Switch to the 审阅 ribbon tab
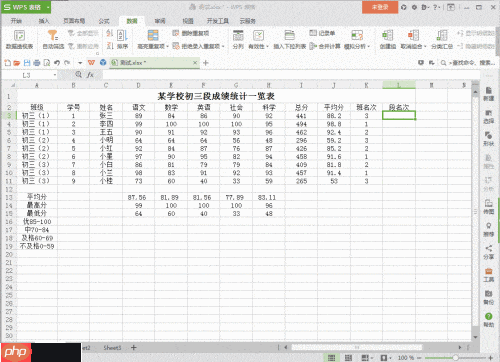Viewport: 500px width, 362px height. pos(160,21)
